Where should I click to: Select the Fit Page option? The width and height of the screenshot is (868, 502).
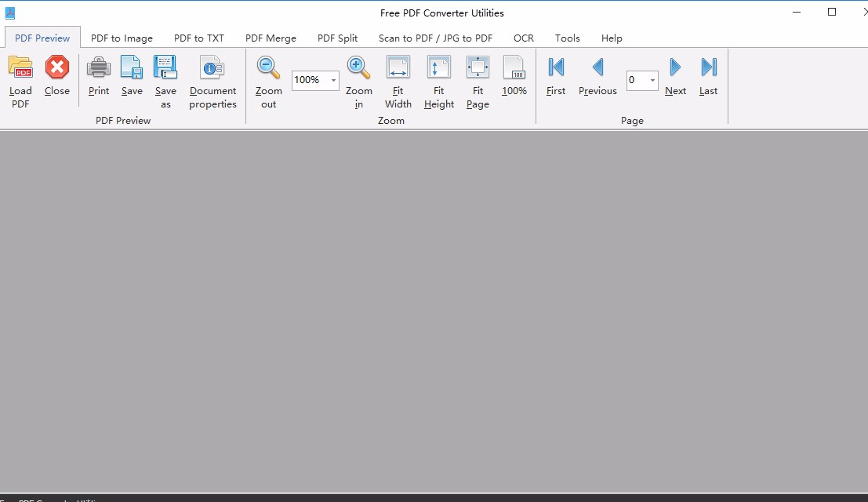478,68
